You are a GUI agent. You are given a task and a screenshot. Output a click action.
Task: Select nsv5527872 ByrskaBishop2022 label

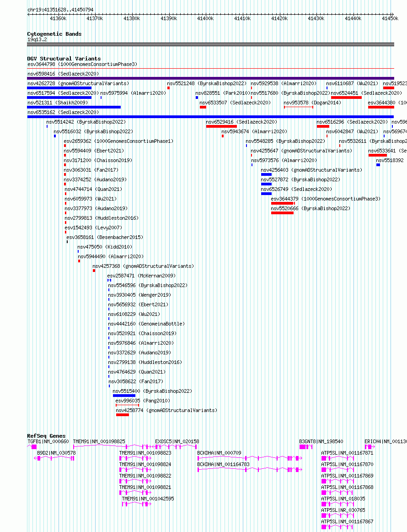300,179
